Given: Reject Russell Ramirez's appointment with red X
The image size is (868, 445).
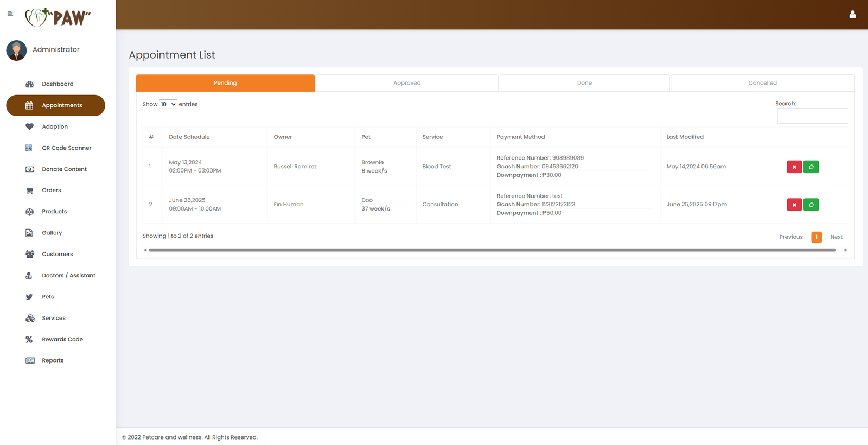Looking at the screenshot, I should point(794,167).
